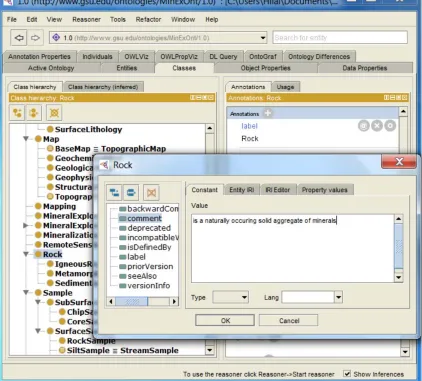
Task: Open the Type dropdown in Rock dialog
Action: point(244,297)
